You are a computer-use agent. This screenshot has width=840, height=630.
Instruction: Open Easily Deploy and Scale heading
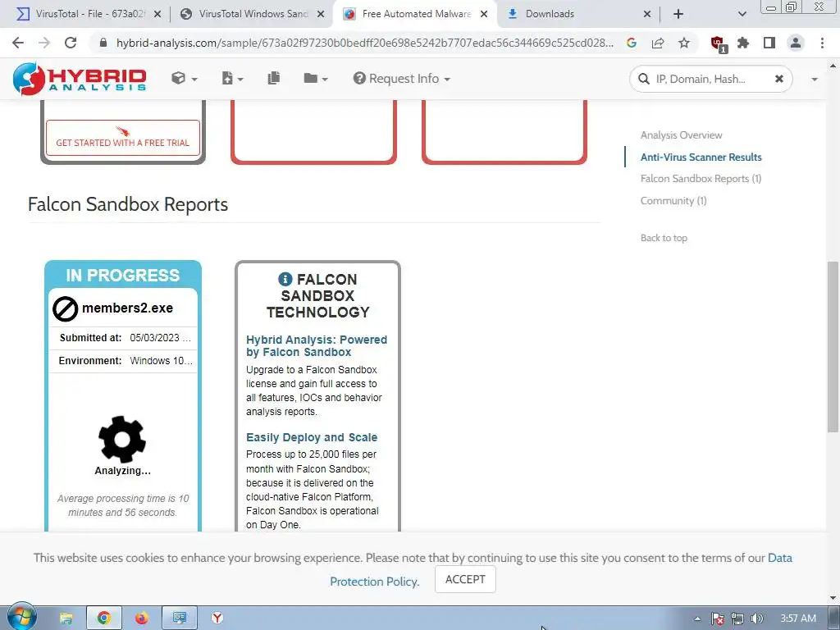pyautogui.click(x=311, y=437)
